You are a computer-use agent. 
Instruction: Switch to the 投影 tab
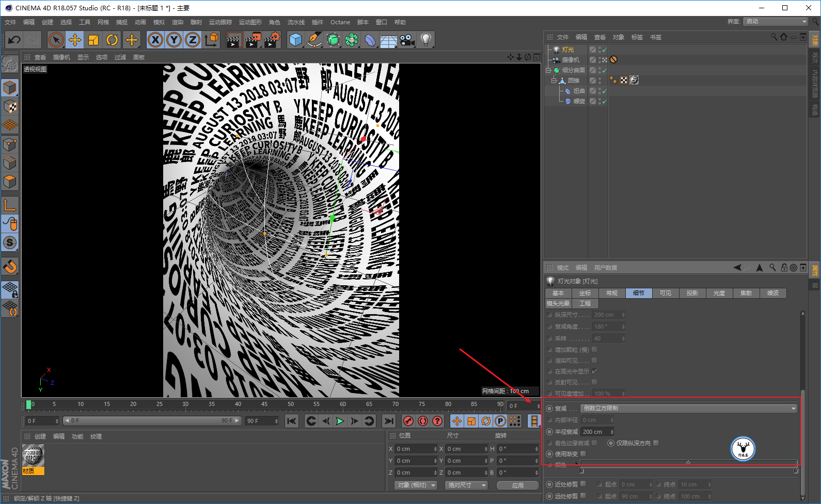692,293
